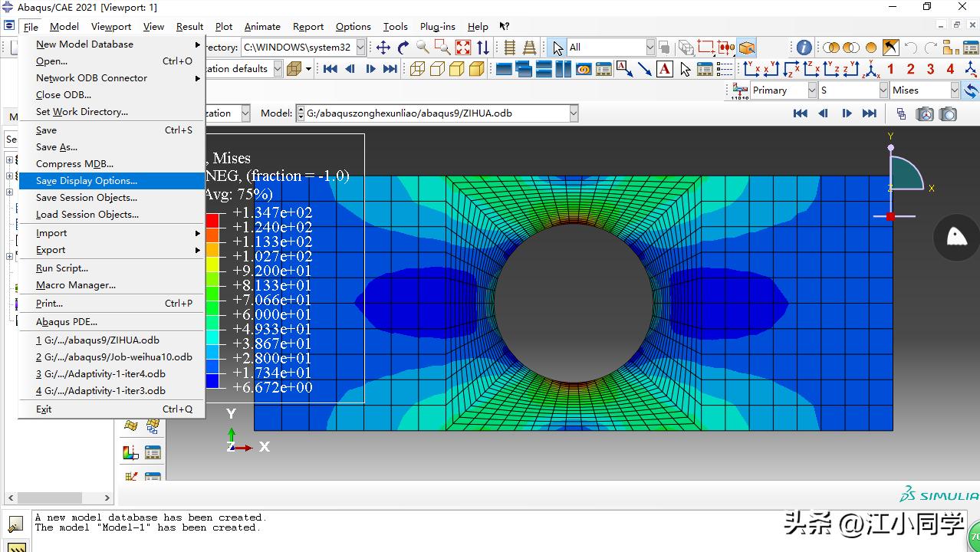
Task: Open recent file Job-weihua10.odb
Action: pos(113,357)
